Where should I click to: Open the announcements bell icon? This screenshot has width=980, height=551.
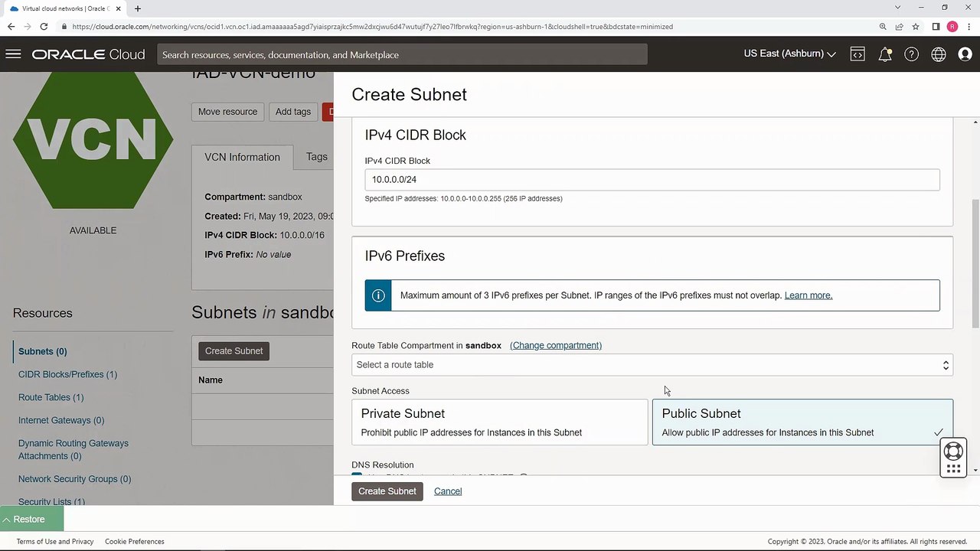tap(884, 54)
